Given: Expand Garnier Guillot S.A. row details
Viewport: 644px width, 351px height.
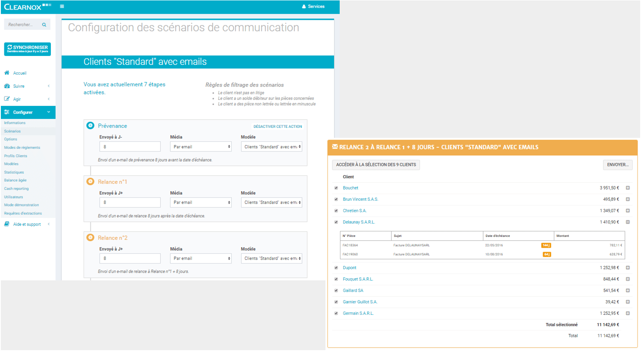Looking at the screenshot, I should [x=628, y=302].
